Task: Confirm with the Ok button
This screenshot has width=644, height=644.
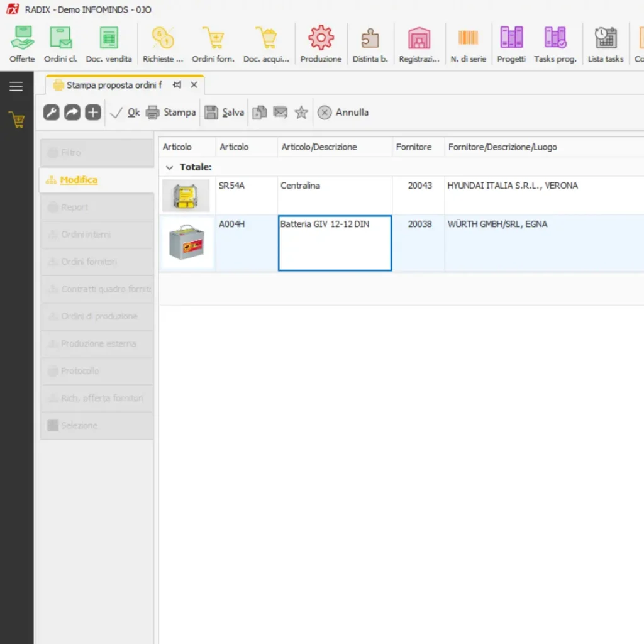Action: coord(125,113)
